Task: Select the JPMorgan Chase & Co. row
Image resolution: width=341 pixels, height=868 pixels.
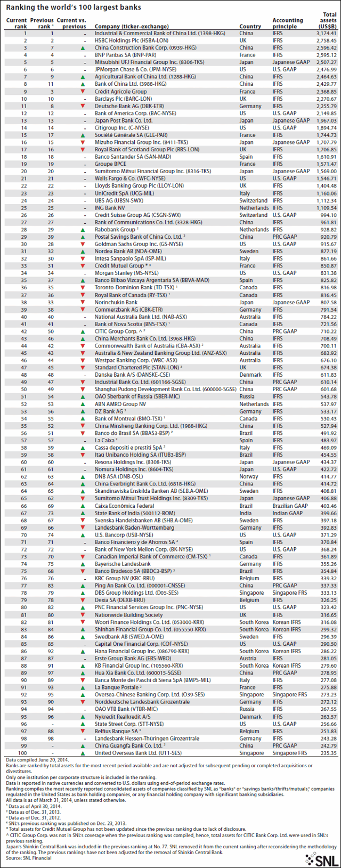Action: pos(171,70)
